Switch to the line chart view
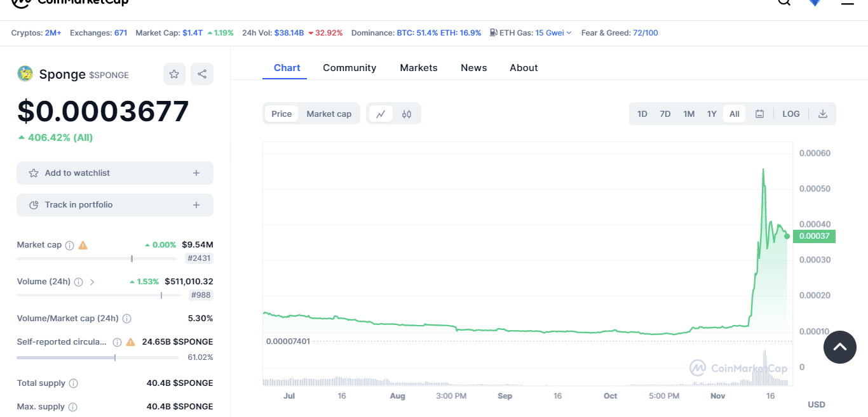Screen dimensions: 868x417 381,114
